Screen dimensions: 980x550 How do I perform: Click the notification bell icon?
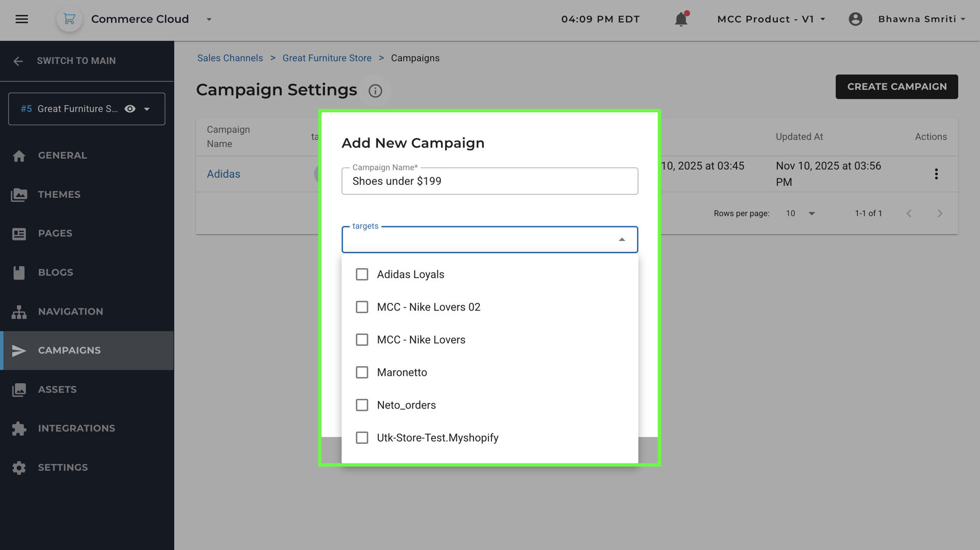pyautogui.click(x=681, y=19)
